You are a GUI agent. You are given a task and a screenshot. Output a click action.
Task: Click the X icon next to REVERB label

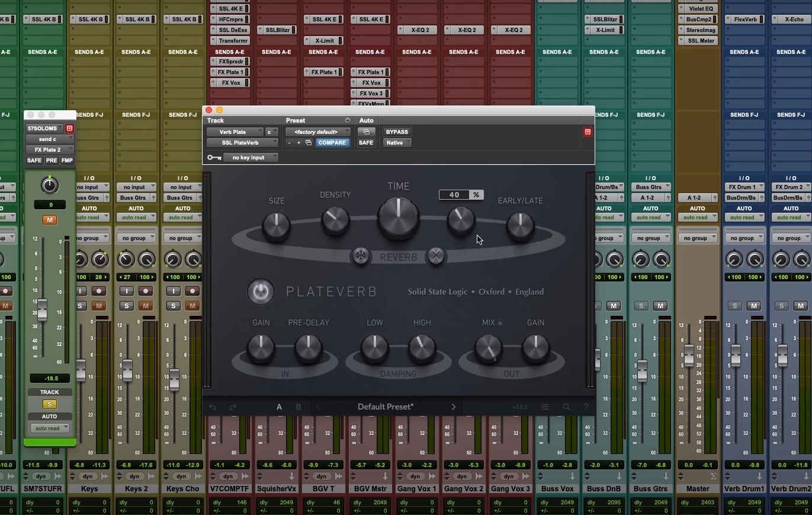(x=437, y=256)
